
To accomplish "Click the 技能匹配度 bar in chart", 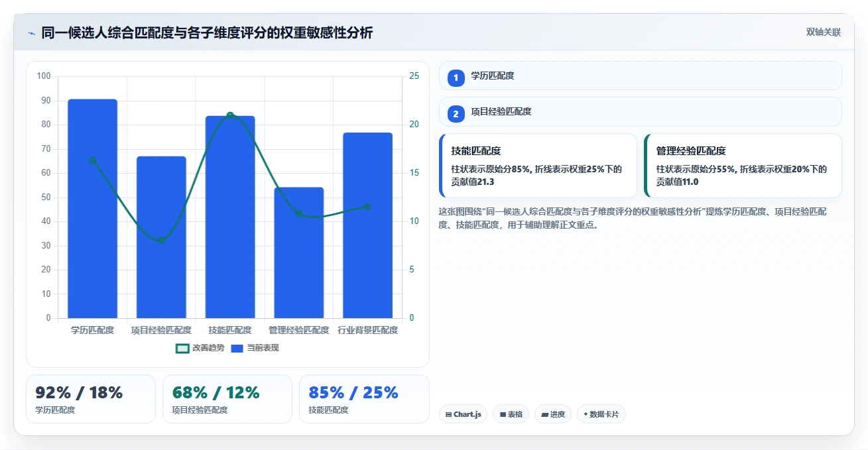I will 230,217.
